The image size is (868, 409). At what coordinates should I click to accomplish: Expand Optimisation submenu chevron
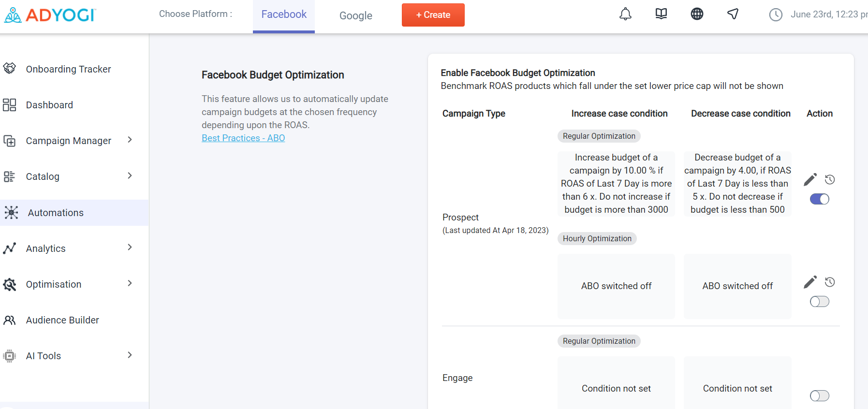click(x=130, y=283)
